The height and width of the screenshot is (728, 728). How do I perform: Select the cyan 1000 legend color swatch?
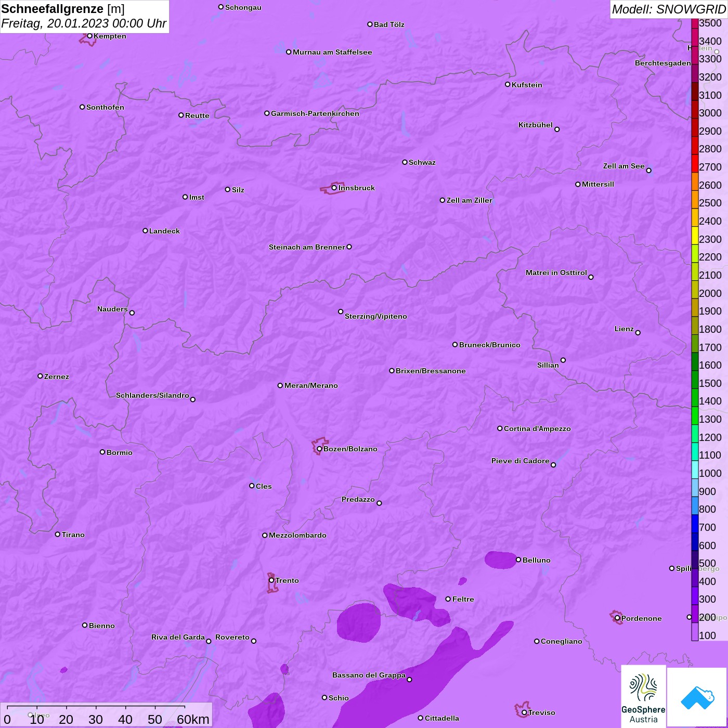click(695, 470)
